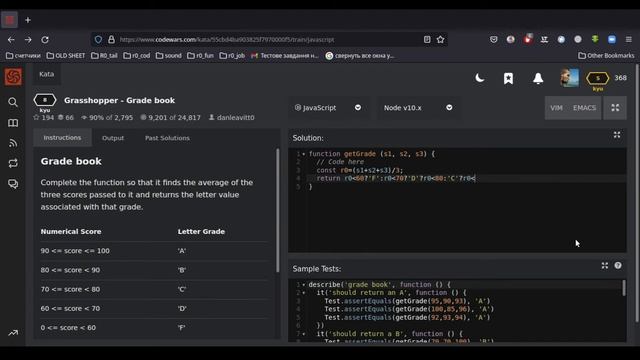Click the Sample Tests scrollbar
Image resolution: width=640 pixels, height=360 pixels.
[624, 288]
